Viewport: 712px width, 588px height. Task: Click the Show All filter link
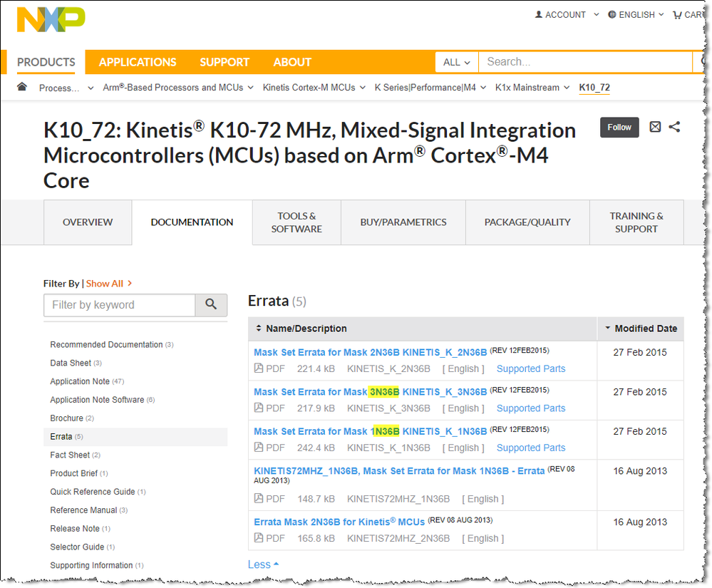point(109,284)
